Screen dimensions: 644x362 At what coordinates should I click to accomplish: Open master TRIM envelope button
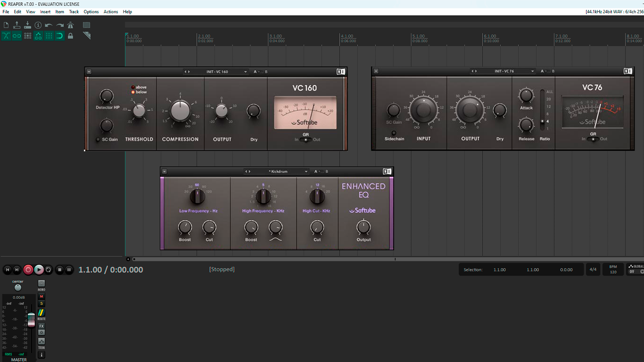[x=41, y=341]
